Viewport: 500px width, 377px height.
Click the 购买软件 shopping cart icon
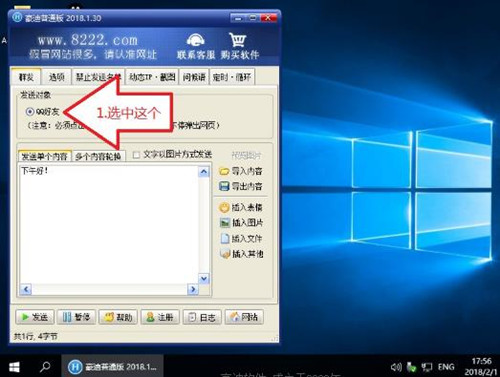(x=237, y=40)
